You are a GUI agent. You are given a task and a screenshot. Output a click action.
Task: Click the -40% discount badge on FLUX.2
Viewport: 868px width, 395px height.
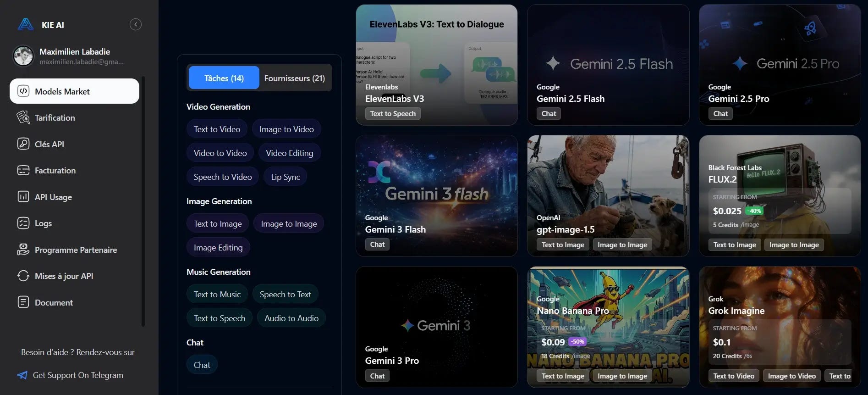[755, 211]
